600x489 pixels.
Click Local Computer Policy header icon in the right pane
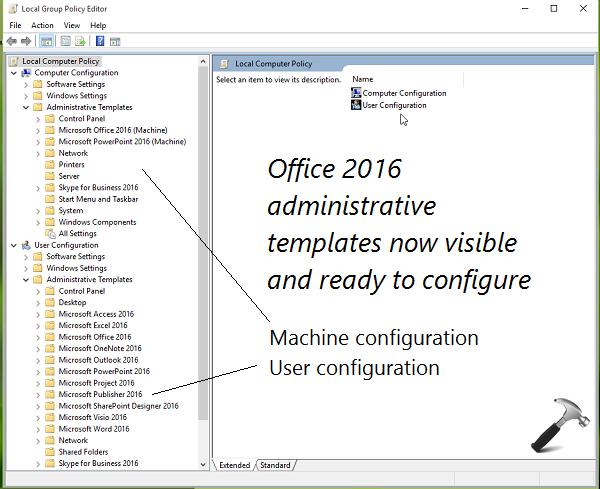click(224, 64)
